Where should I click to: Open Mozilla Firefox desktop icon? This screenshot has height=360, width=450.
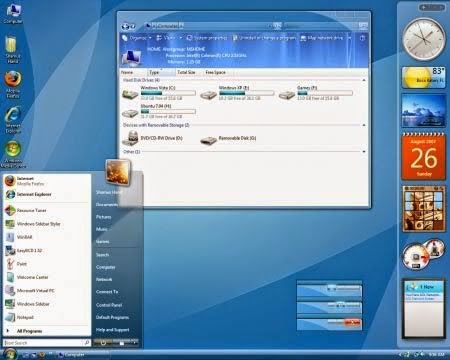(13, 84)
